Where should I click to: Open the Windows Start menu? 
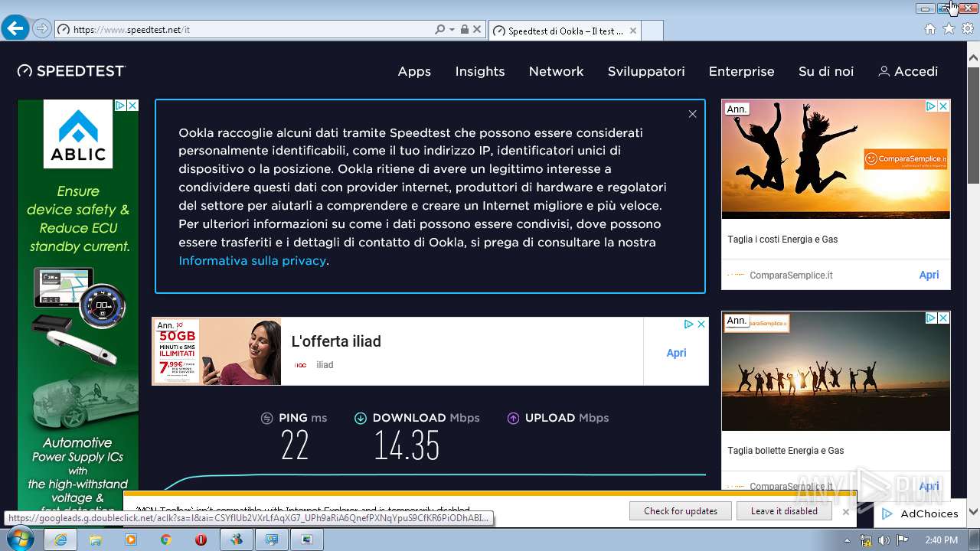(x=20, y=540)
